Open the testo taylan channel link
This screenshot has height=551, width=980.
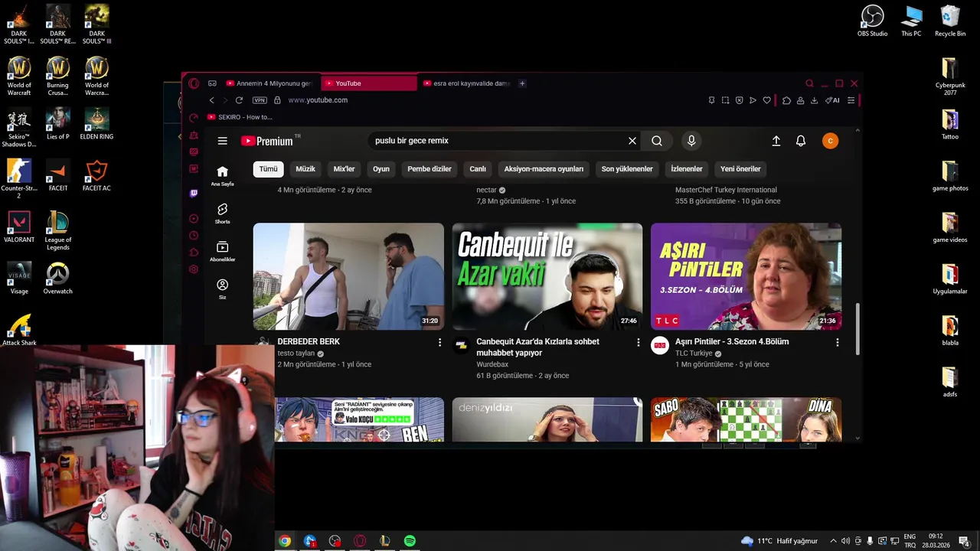pos(296,354)
